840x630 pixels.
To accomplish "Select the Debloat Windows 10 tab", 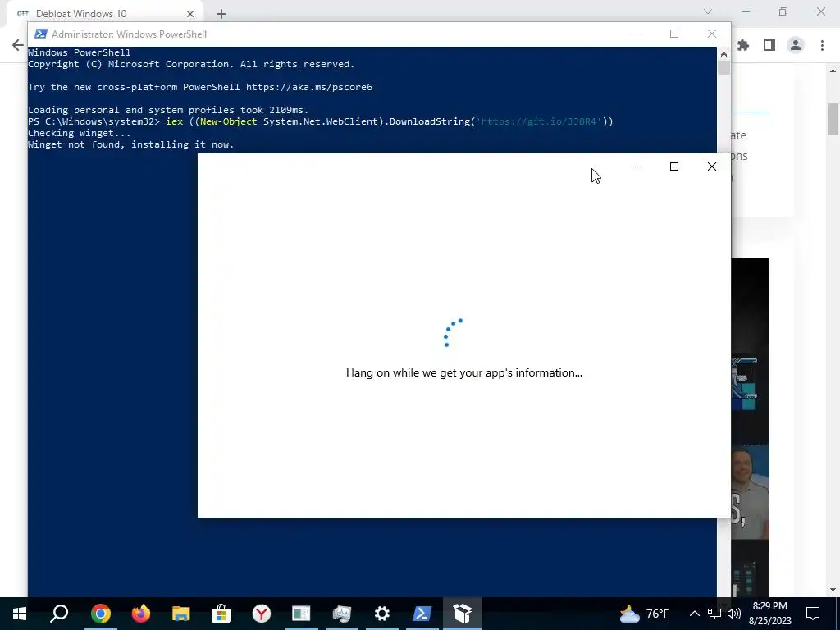I will pos(104,13).
